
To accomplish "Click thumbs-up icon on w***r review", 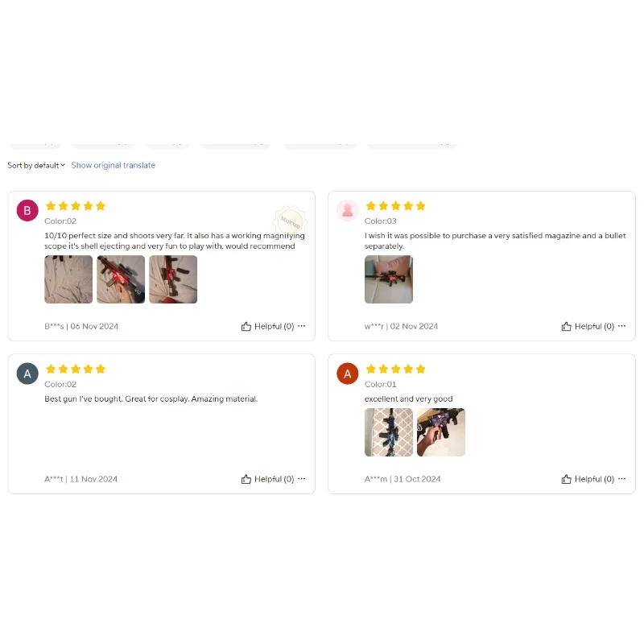I will (567, 327).
